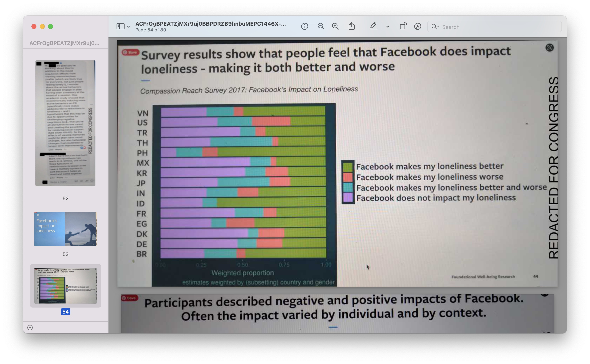The width and height of the screenshot is (590, 364).
Task: Click the circular icon at the slide's top right
Action: coord(549,48)
